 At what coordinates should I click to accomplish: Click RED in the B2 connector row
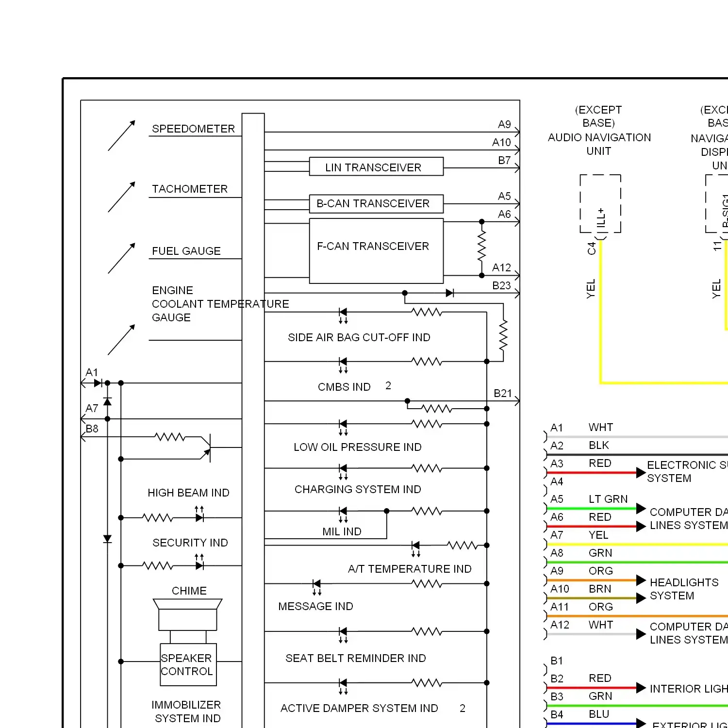[600, 678]
